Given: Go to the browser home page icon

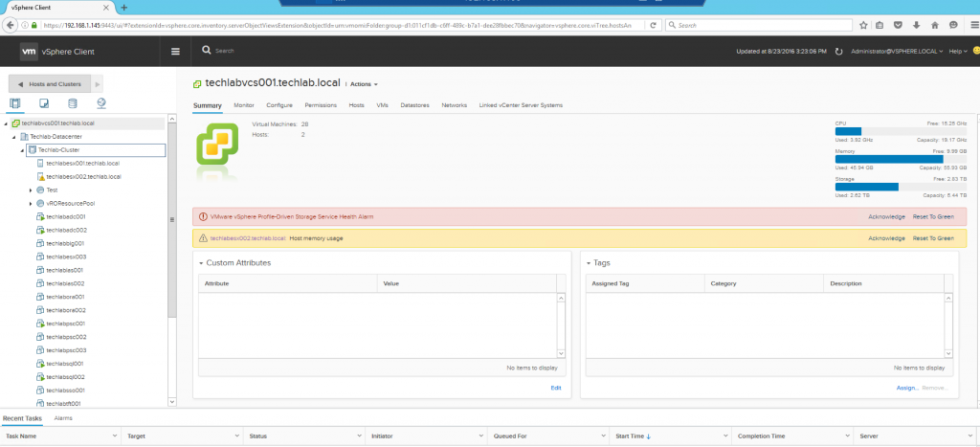Looking at the screenshot, I should pos(935,25).
